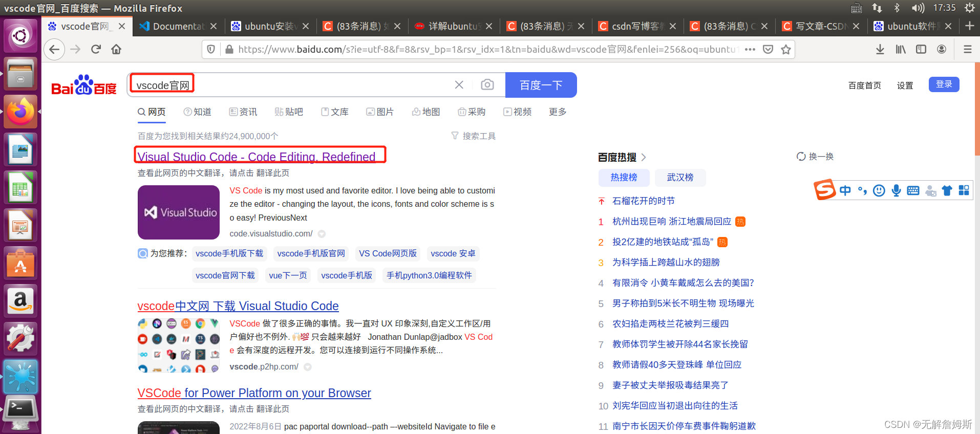Screen dimensions: 980x434
Task: Toggle Sogou Chinese/English mode 中
Action: (x=845, y=190)
